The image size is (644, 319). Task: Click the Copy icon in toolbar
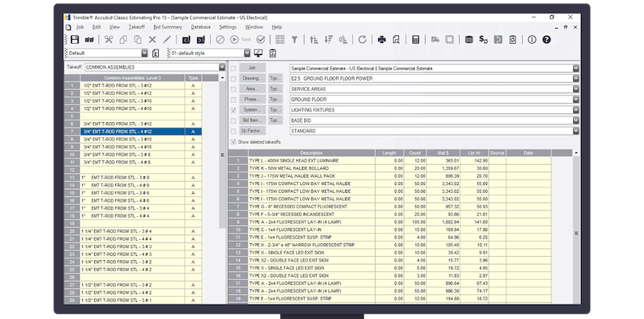click(x=123, y=39)
